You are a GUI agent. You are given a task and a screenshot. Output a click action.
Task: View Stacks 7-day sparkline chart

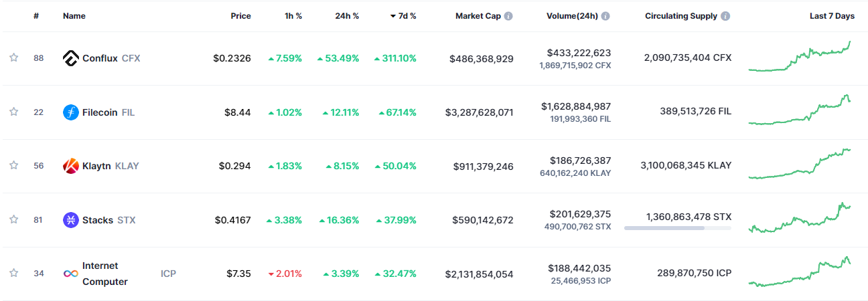click(800, 217)
